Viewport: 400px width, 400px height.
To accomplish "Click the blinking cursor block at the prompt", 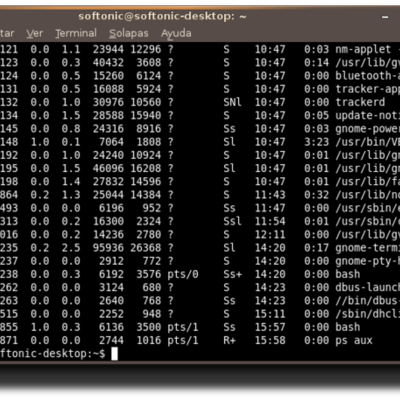I will (x=114, y=354).
